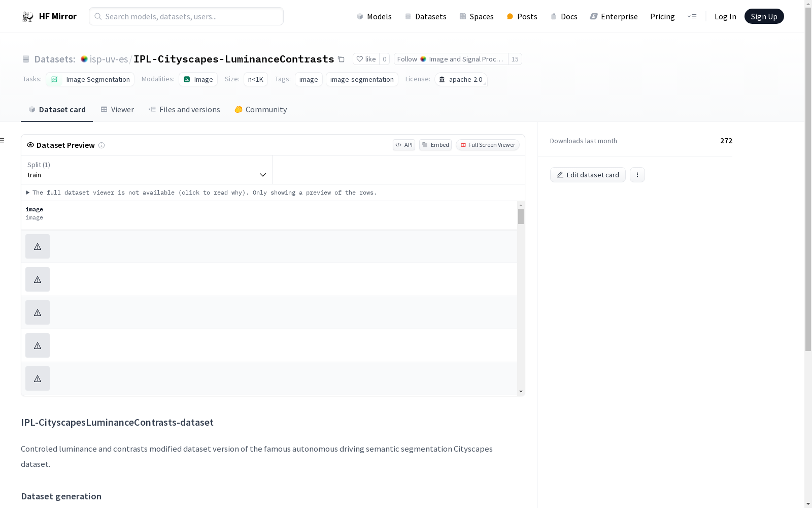The width and height of the screenshot is (812, 508).
Task: Click the Downloads last month value 272
Action: click(726, 141)
